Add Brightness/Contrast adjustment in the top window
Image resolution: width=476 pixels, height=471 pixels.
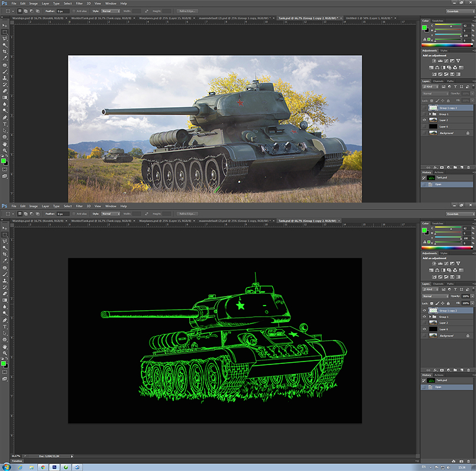(434, 61)
